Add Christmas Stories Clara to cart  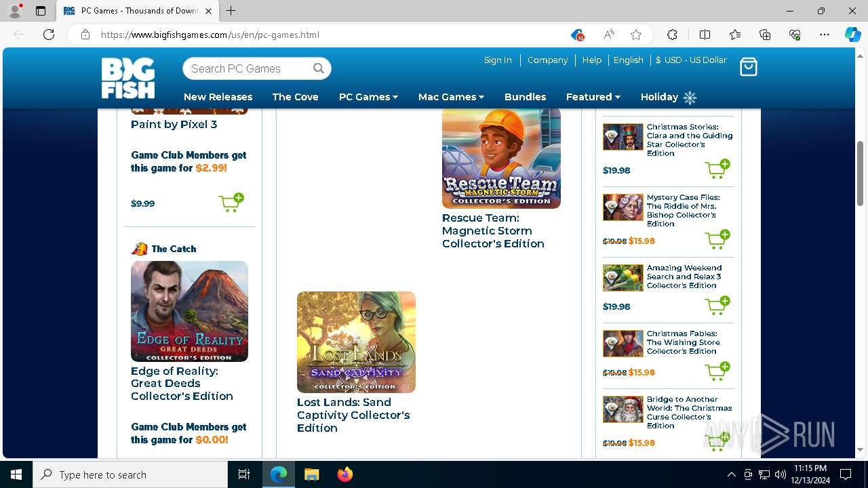[717, 169]
